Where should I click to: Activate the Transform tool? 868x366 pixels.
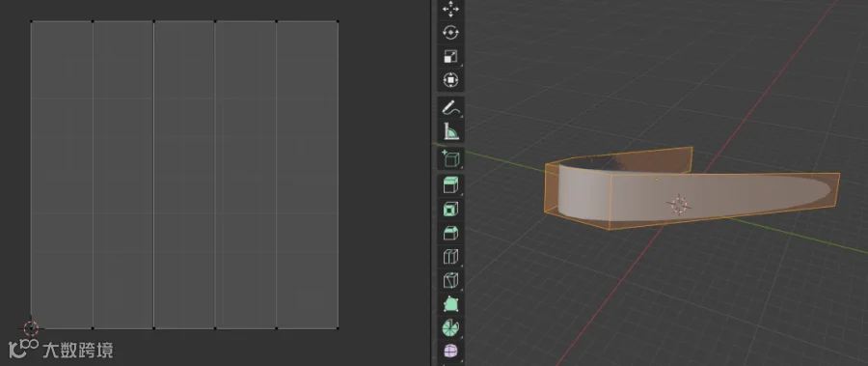450,80
